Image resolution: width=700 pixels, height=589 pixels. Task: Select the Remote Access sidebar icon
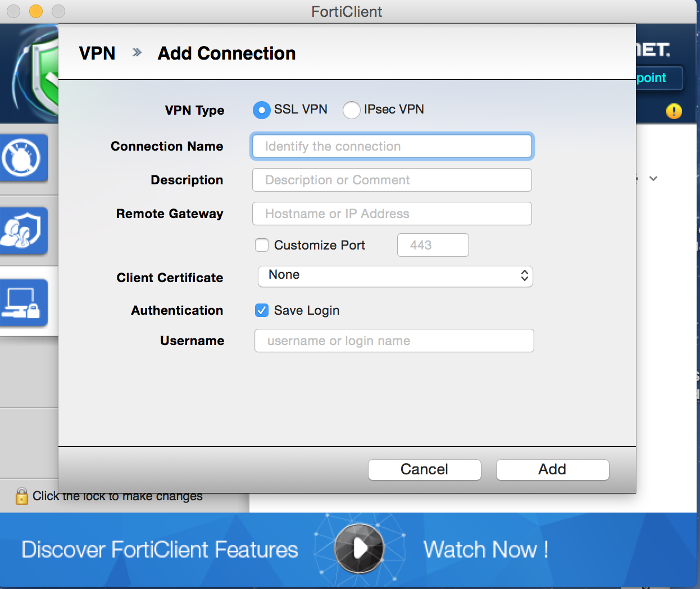pyautogui.click(x=25, y=302)
